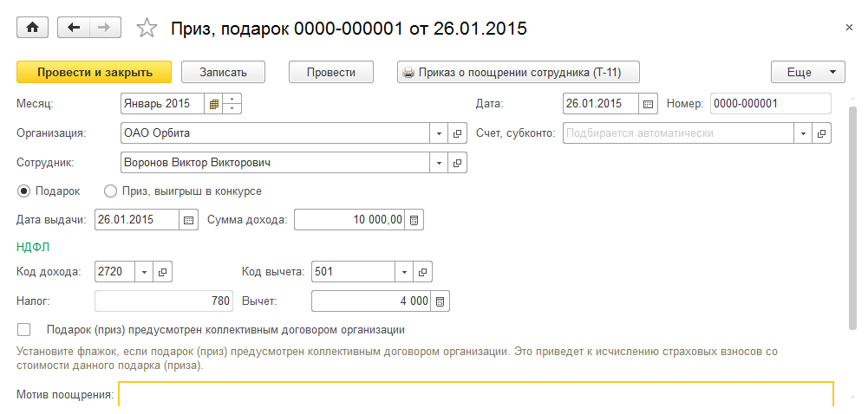Click Сотрудник field Воронов Виктор Викторович
868x414 pixels.
pos(275,163)
